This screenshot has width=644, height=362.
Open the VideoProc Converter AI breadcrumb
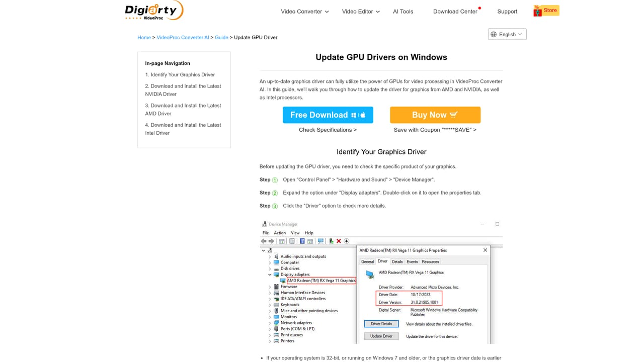(183, 38)
